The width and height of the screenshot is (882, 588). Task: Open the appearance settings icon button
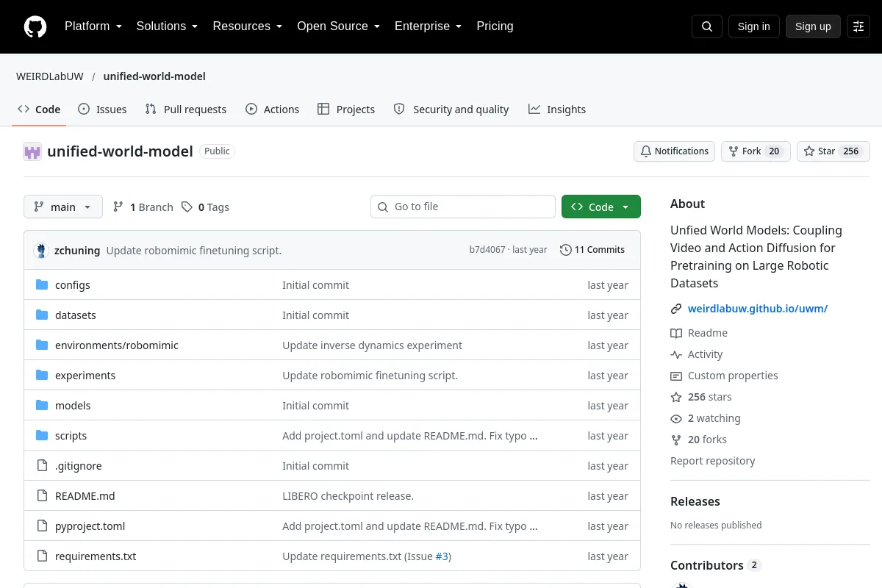click(x=858, y=26)
